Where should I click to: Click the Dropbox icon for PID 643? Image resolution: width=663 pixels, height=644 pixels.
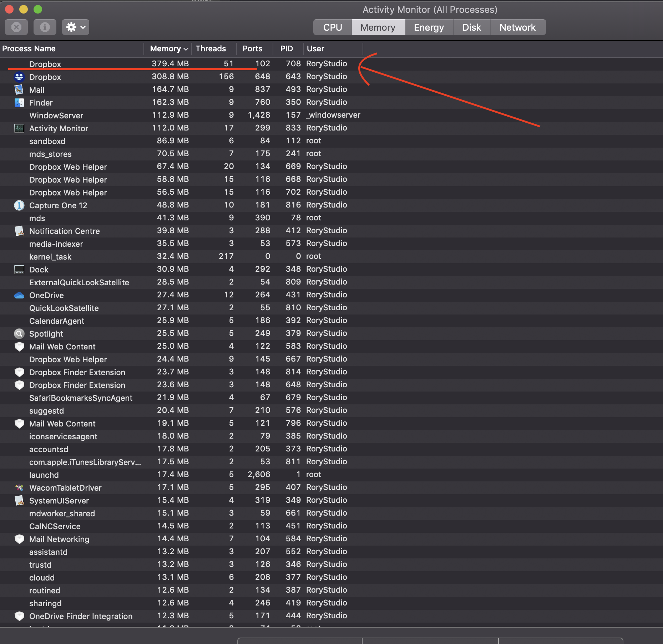[x=19, y=77]
